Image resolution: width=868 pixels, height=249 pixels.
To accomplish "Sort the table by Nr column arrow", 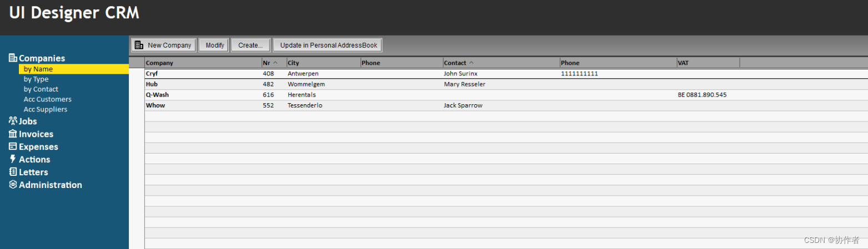I will pos(275,63).
